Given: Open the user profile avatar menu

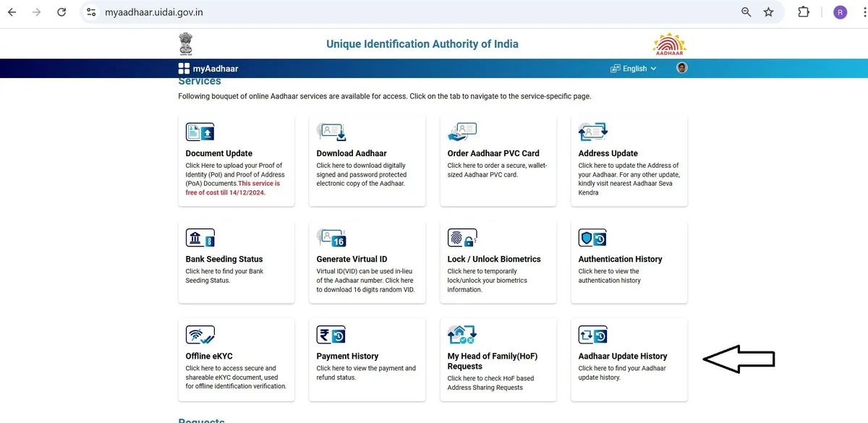Looking at the screenshot, I should click(681, 68).
